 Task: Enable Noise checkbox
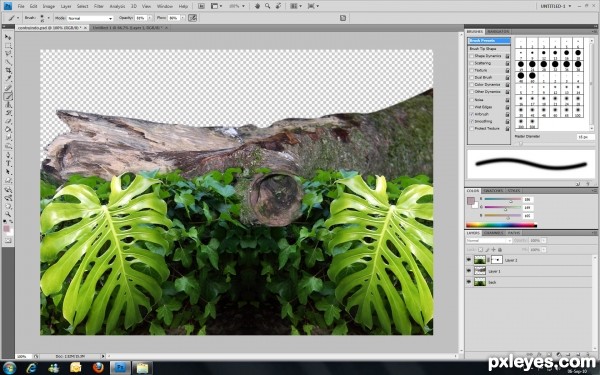[472, 100]
